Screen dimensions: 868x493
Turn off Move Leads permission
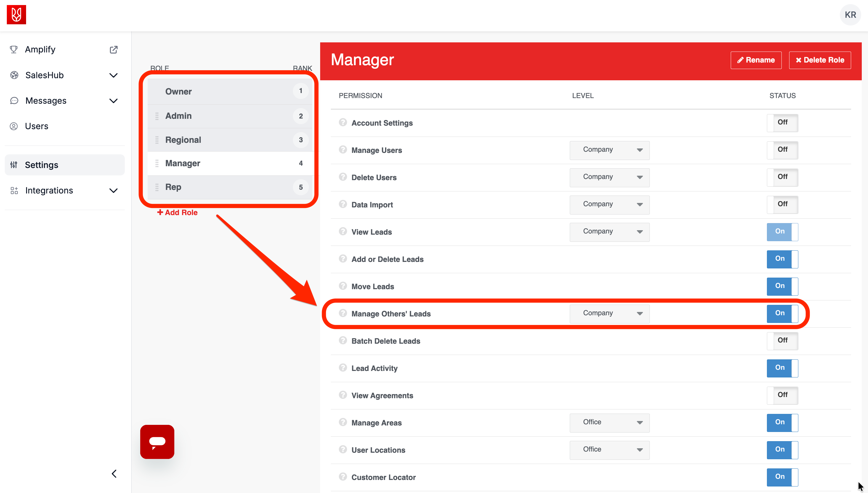(x=782, y=286)
